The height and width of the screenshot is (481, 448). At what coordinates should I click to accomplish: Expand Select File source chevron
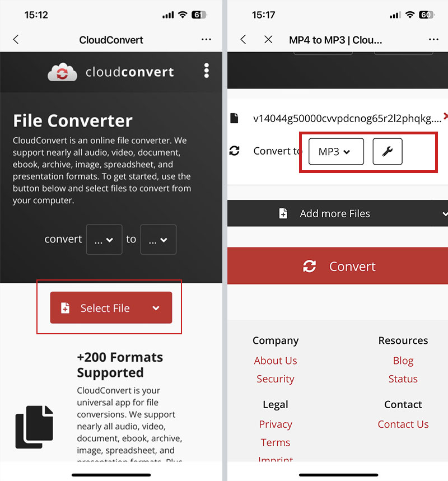pos(156,308)
